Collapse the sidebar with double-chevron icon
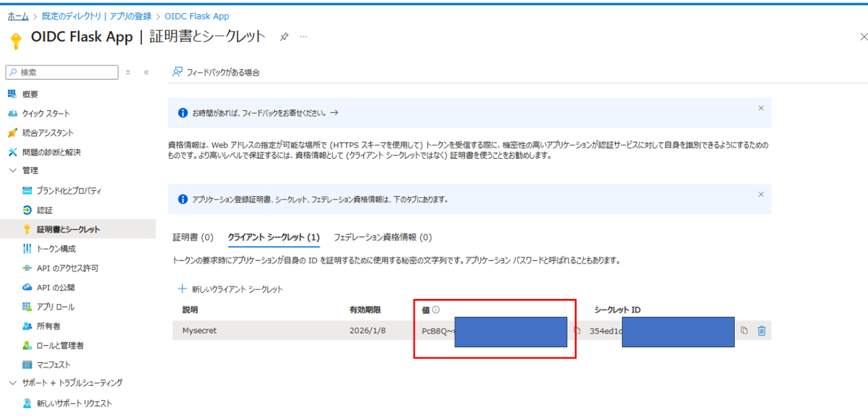Screen dimensions: 868x418 tap(146, 72)
